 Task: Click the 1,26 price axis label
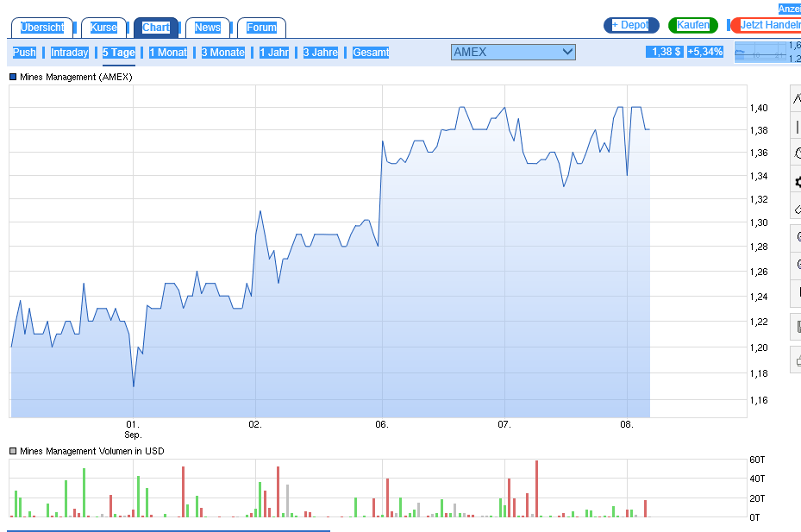pos(759,272)
